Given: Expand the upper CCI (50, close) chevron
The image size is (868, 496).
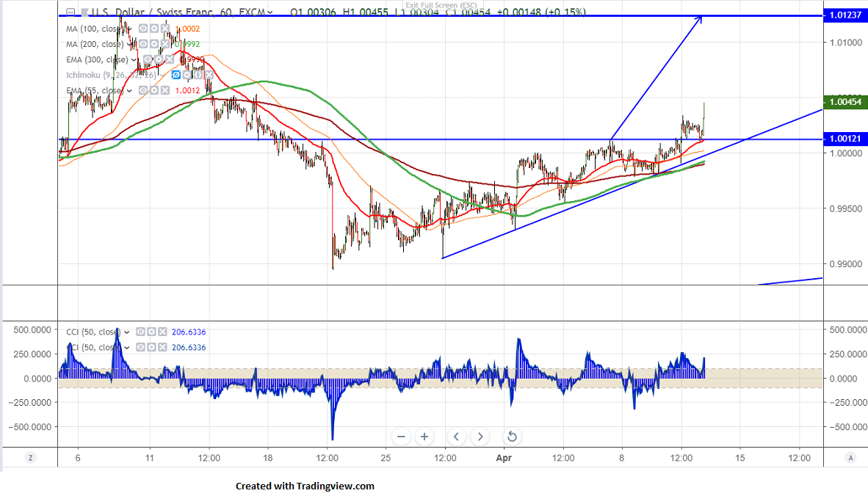Looking at the screenshot, I should 127,332.
